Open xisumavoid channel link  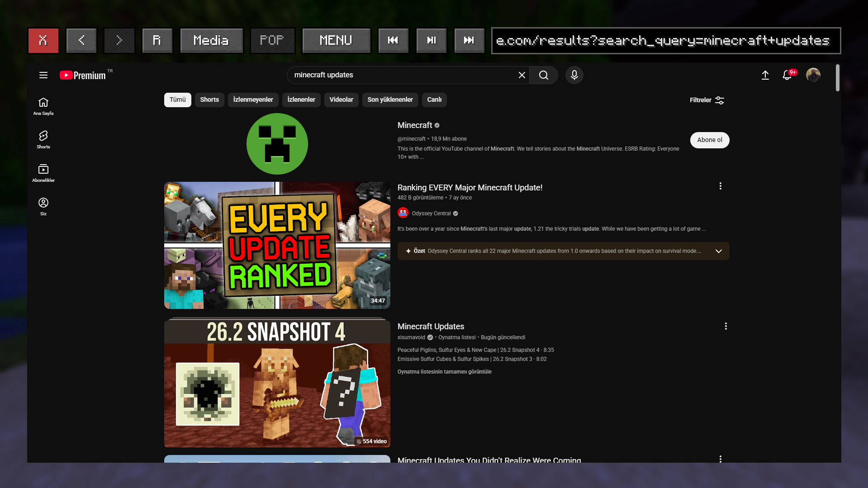(x=411, y=337)
